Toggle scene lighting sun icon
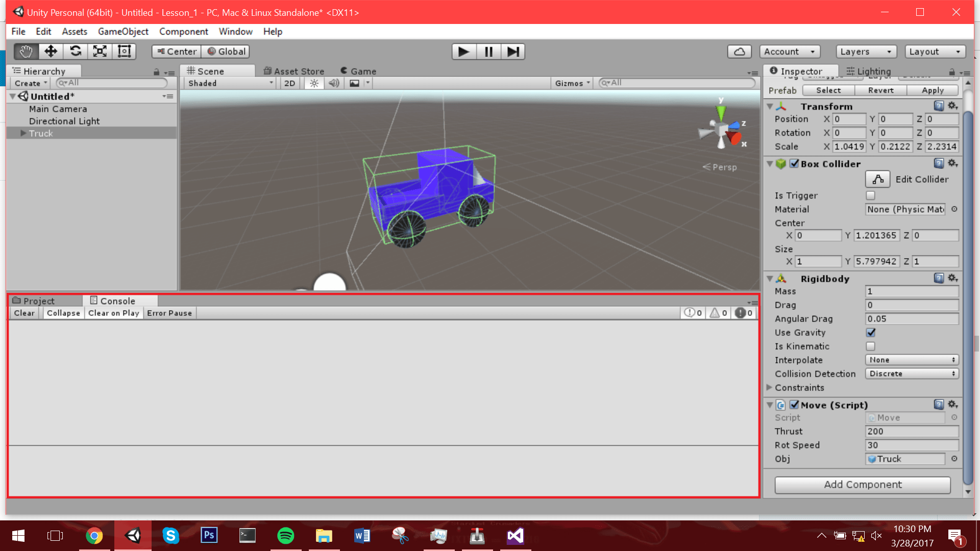 tap(314, 83)
